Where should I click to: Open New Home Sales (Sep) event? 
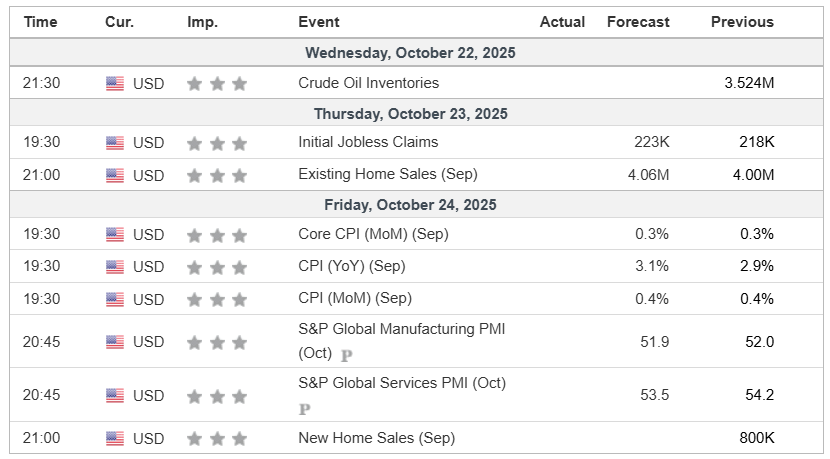coord(376,438)
